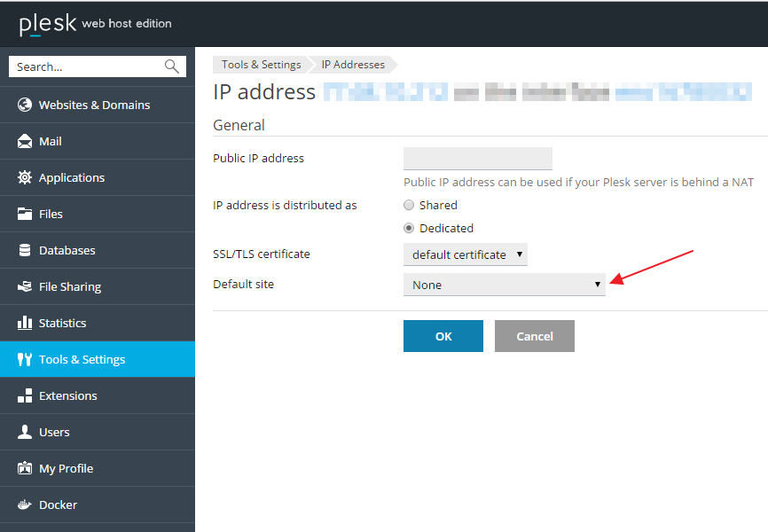Open the Applications menu item
Image resolution: width=768 pixels, height=532 pixels.
[98, 177]
